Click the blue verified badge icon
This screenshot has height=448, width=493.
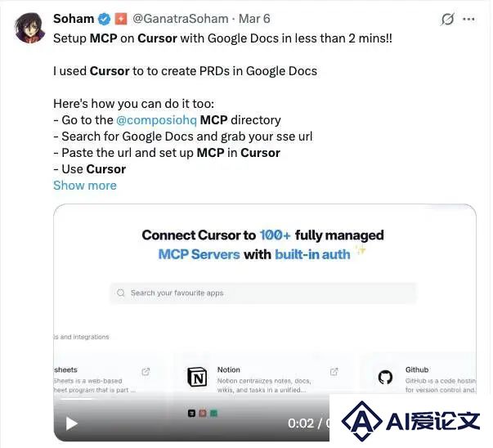[x=105, y=19]
